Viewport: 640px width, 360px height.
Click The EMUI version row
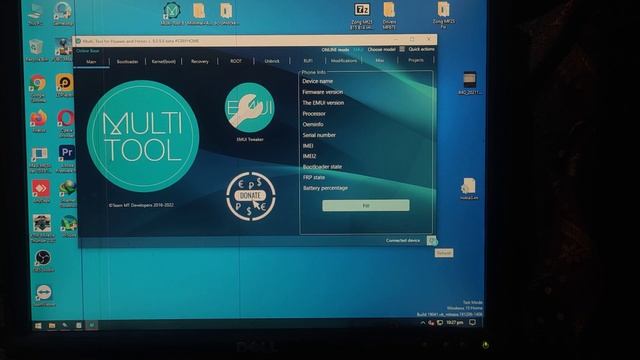pos(323,103)
